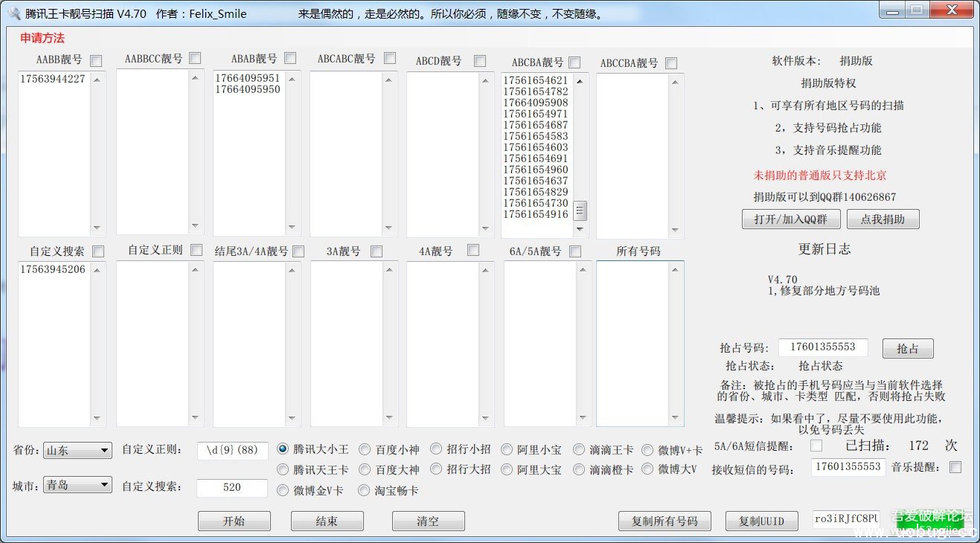Select number 17664095908 in ABCBA list
Image resolution: width=980 pixels, height=543 pixels.
tap(536, 103)
